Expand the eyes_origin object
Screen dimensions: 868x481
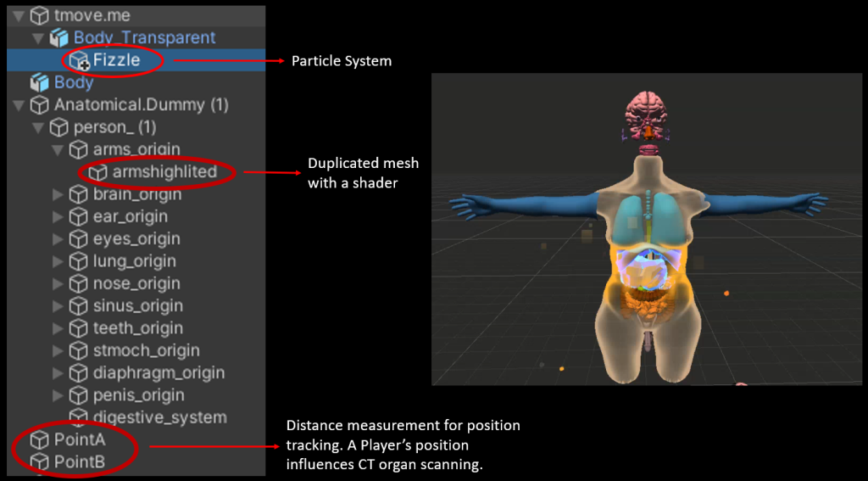point(58,239)
